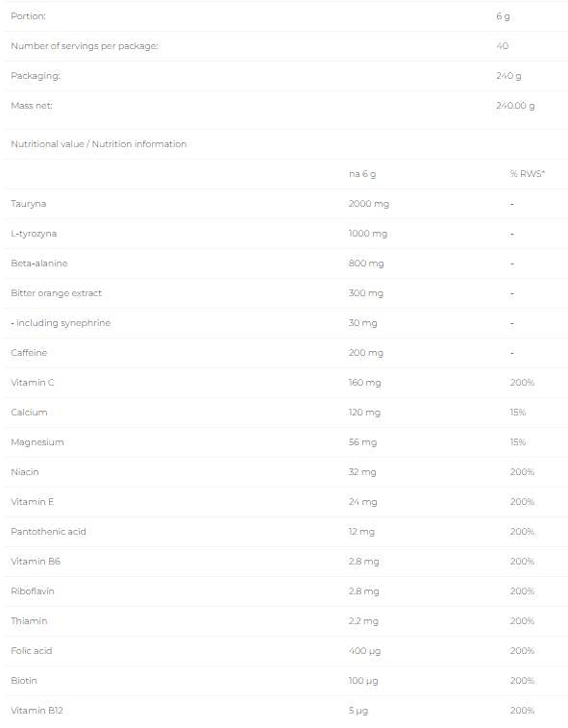Click the L-tyrozyna 1000 mg value
This screenshot has height=728, width=568.
(x=367, y=234)
